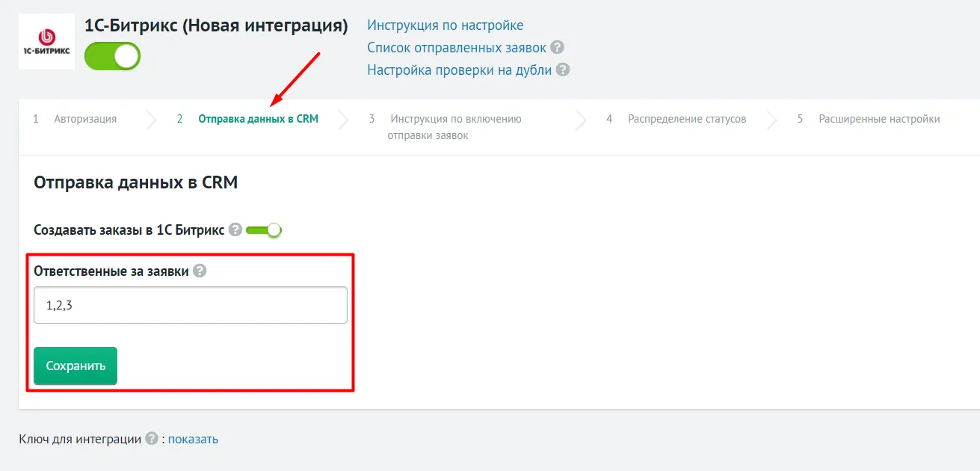Click the heading 1С-Битрикс (Новая интеграция)

tap(217, 26)
